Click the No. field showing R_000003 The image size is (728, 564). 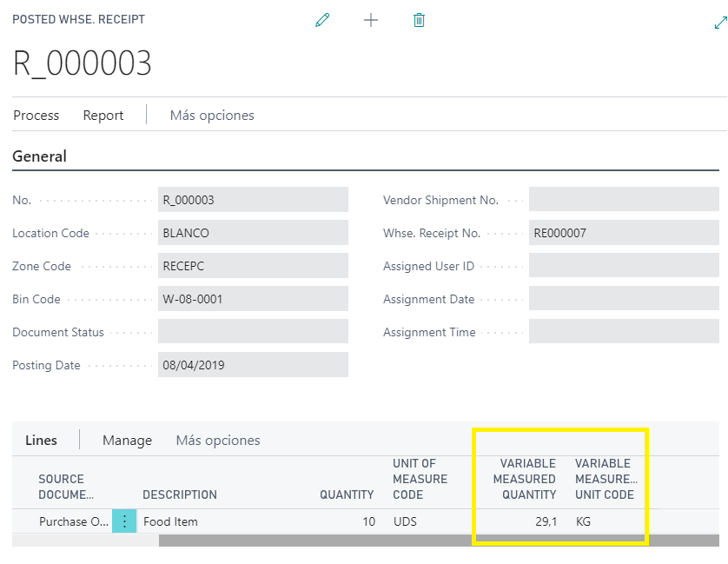253,200
